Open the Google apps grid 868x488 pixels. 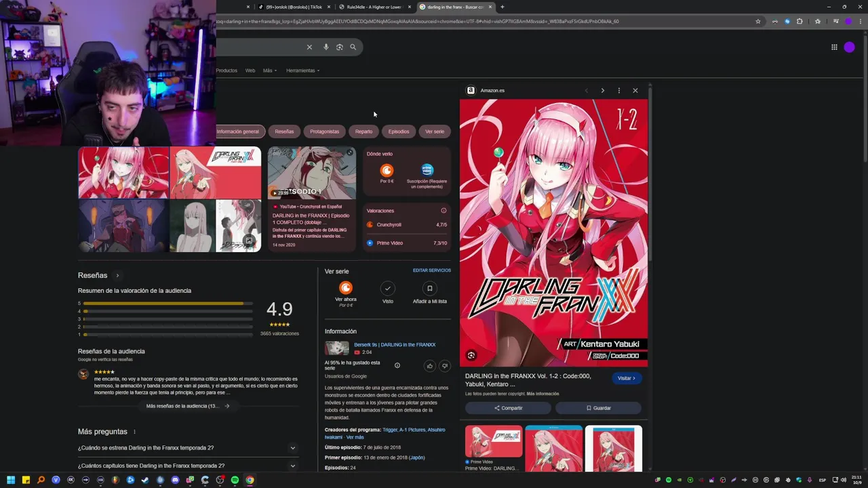tap(834, 47)
